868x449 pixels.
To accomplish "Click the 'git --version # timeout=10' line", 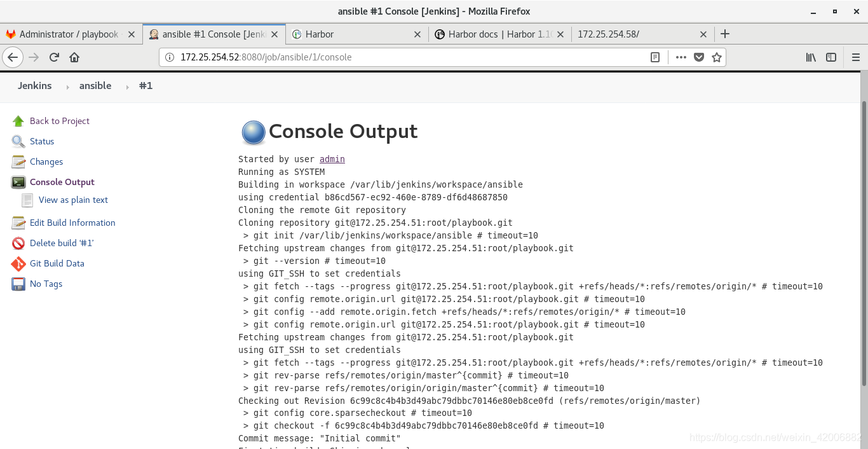I will point(315,261).
